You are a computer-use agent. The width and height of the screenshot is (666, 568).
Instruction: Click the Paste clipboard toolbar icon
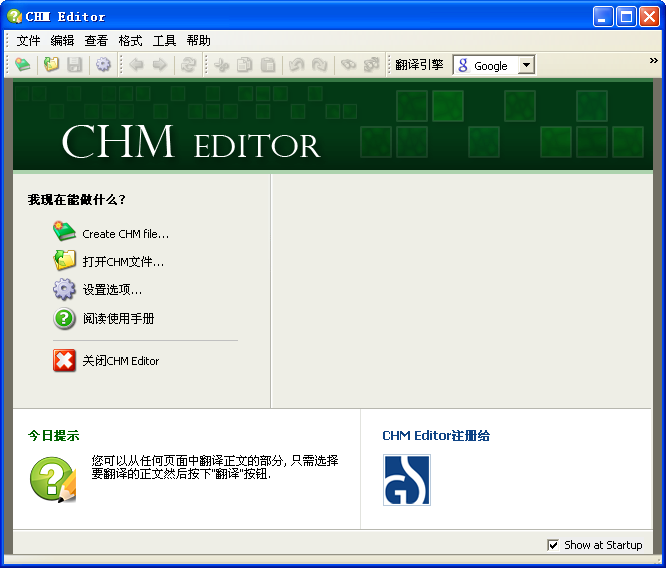[268, 65]
